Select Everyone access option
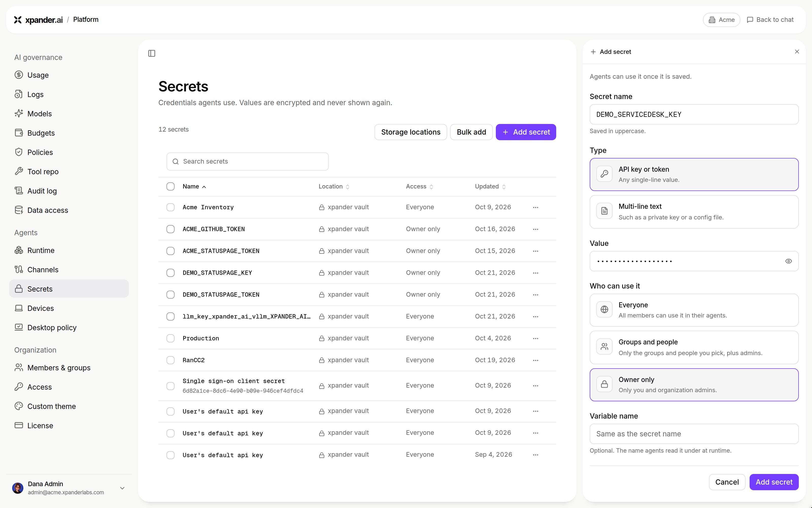This screenshot has width=812, height=508. (694, 310)
